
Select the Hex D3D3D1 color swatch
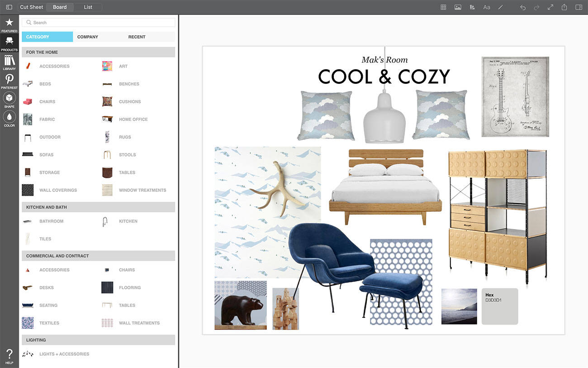click(500, 306)
